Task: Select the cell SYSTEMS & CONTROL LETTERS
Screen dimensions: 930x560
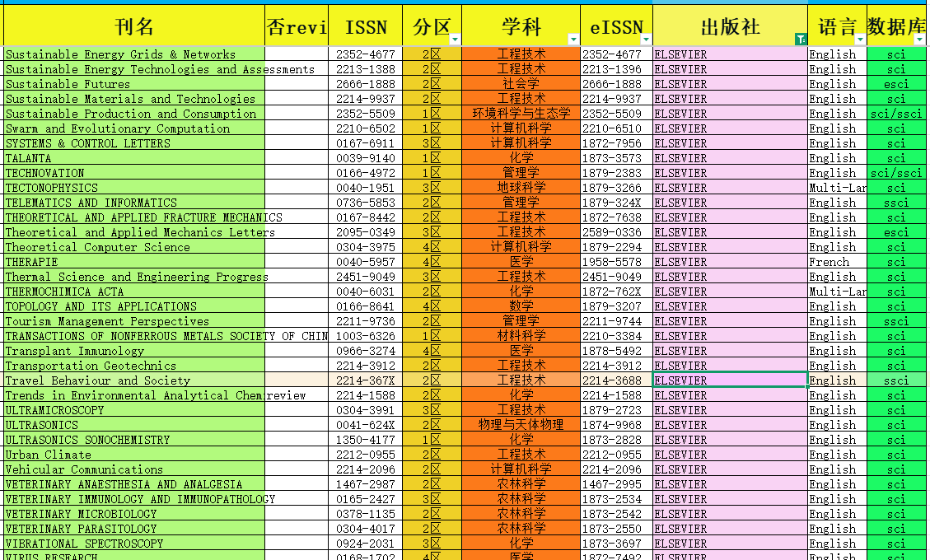Action: pyautogui.click(x=134, y=143)
